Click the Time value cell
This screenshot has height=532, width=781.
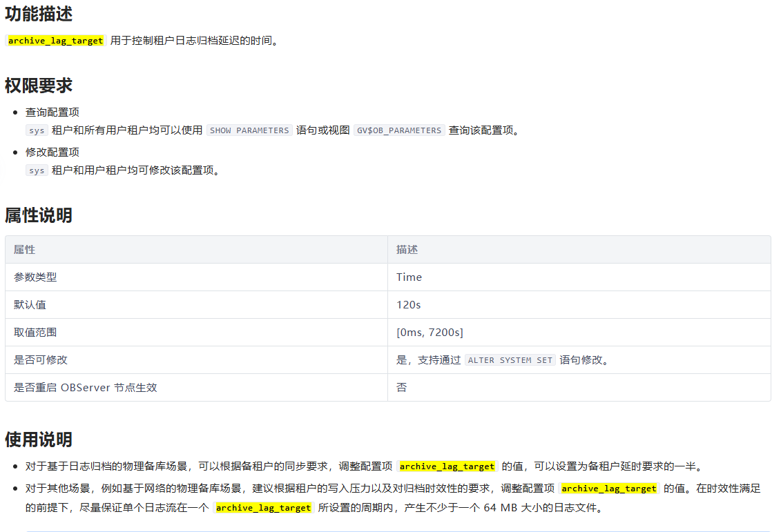click(579, 277)
